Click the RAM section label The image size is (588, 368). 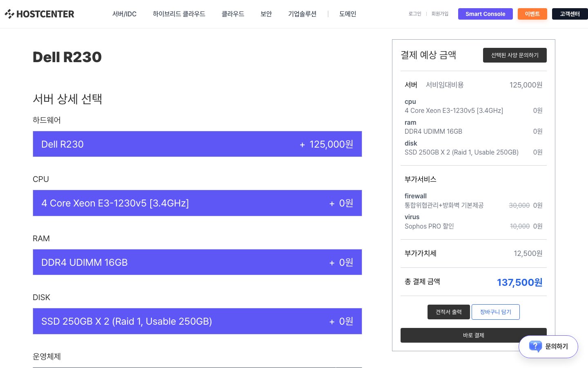[41, 238]
